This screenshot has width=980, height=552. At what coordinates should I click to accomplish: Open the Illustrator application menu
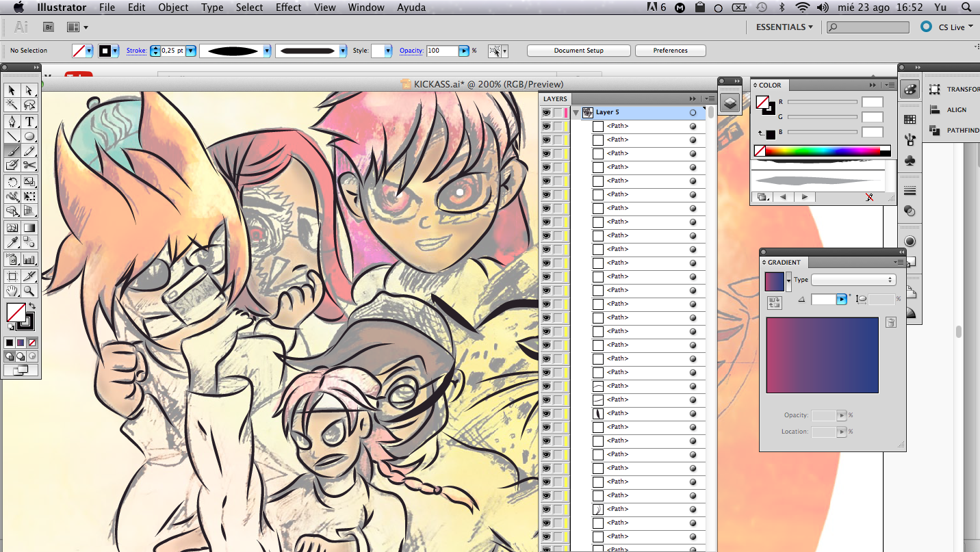[x=62, y=8]
